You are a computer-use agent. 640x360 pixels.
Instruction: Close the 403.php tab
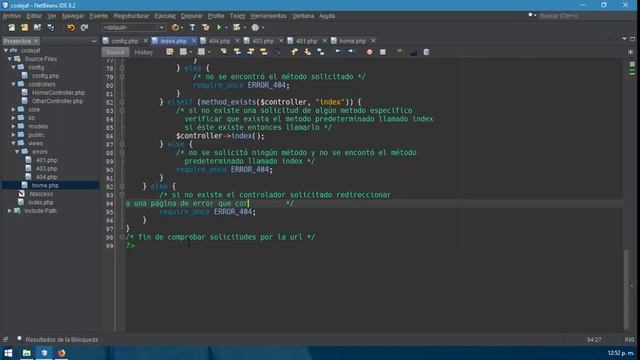pyautogui.click(x=281, y=41)
